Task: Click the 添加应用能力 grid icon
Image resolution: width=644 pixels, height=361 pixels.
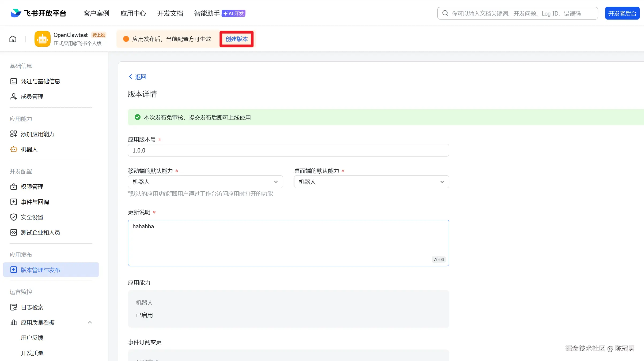Action: (x=13, y=134)
